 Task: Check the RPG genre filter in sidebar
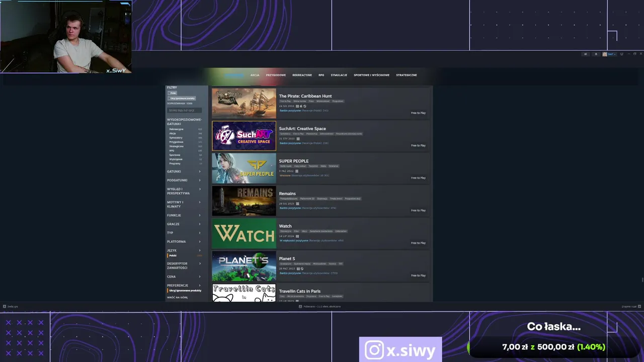[185, 150]
